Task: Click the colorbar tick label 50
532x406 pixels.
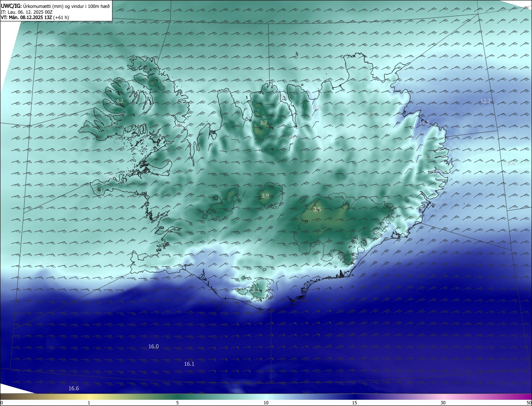Action: [529, 403]
